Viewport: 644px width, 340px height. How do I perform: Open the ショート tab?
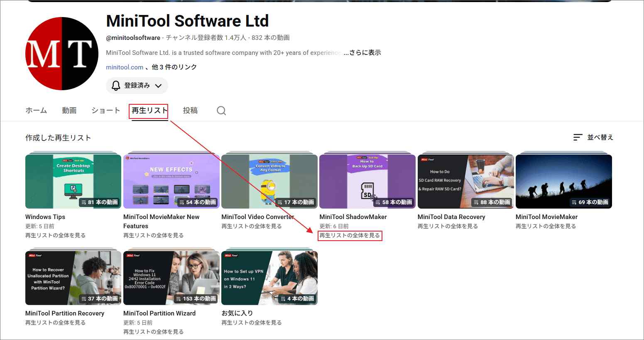click(105, 110)
